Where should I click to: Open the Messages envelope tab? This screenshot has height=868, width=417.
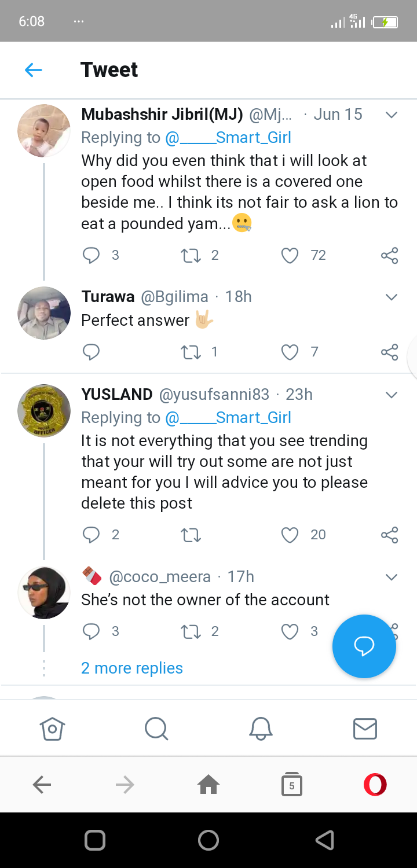[x=365, y=729]
